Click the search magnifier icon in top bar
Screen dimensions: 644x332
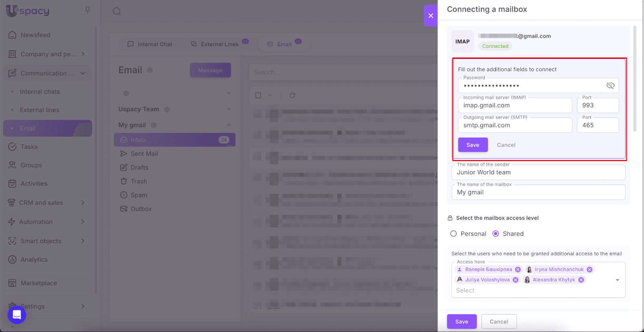(x=117, y=11)
